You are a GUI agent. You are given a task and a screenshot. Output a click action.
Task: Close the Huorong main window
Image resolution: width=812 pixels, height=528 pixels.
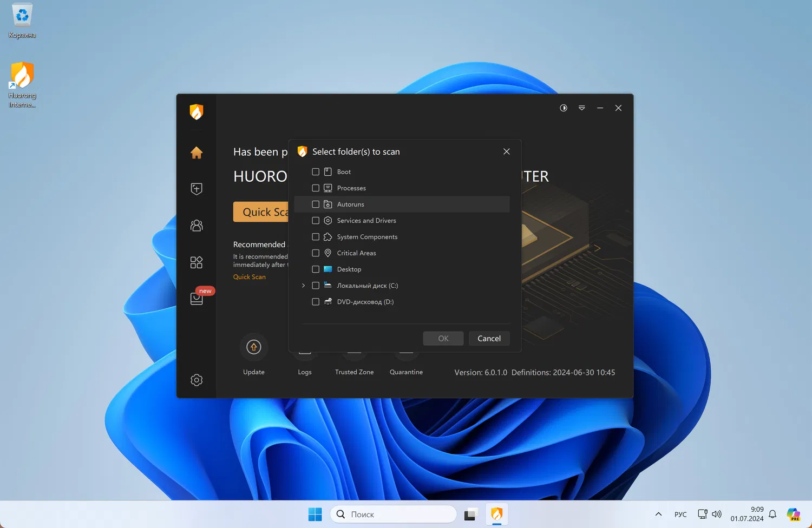pyautogui.click(x=618, y=108)
